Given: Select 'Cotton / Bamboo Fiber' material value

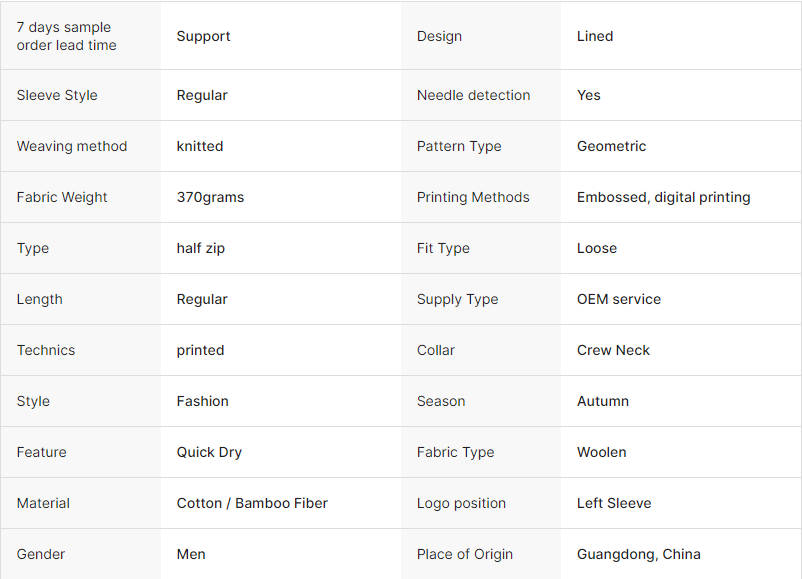Looking at the screenshot, I should click(252, 503).
